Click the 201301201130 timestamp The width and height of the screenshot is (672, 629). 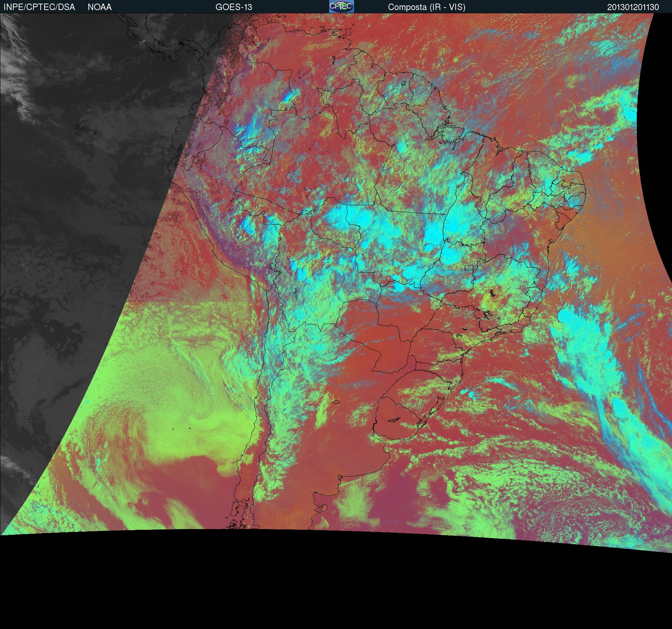[633, 7]
